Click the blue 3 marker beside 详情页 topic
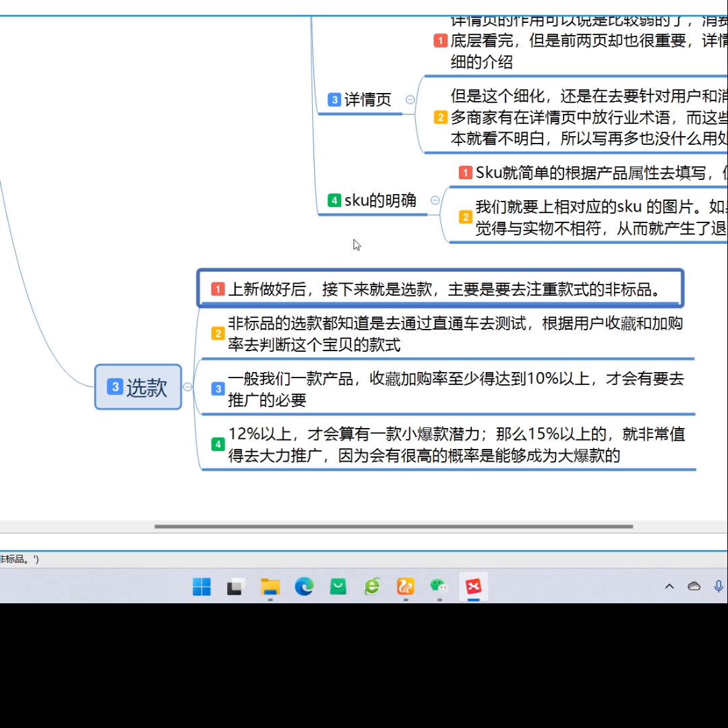The width and height of the screenshot is (728, 728). pos(334,100)
